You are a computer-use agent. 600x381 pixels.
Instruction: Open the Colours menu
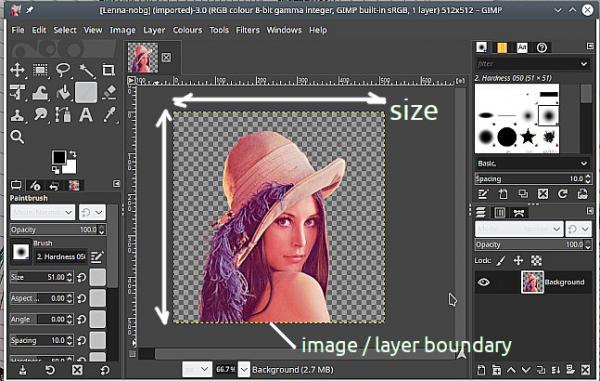click(x=187, y=30)
